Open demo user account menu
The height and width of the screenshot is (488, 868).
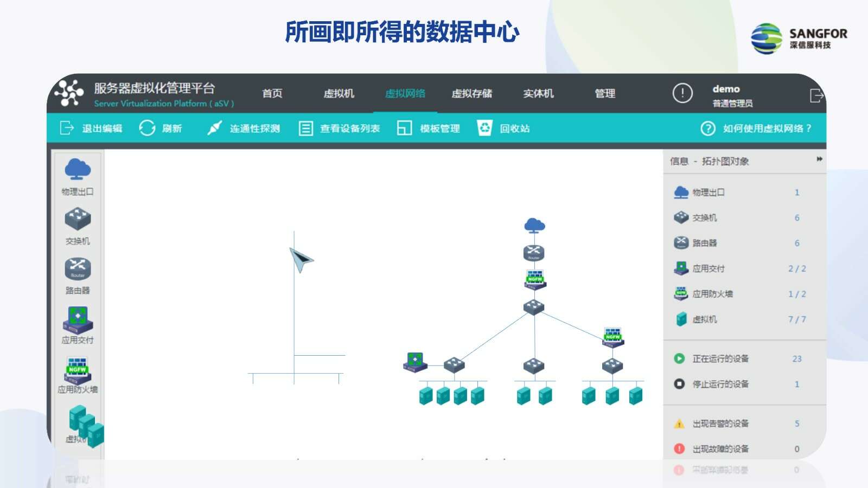(x=732, y=95)
